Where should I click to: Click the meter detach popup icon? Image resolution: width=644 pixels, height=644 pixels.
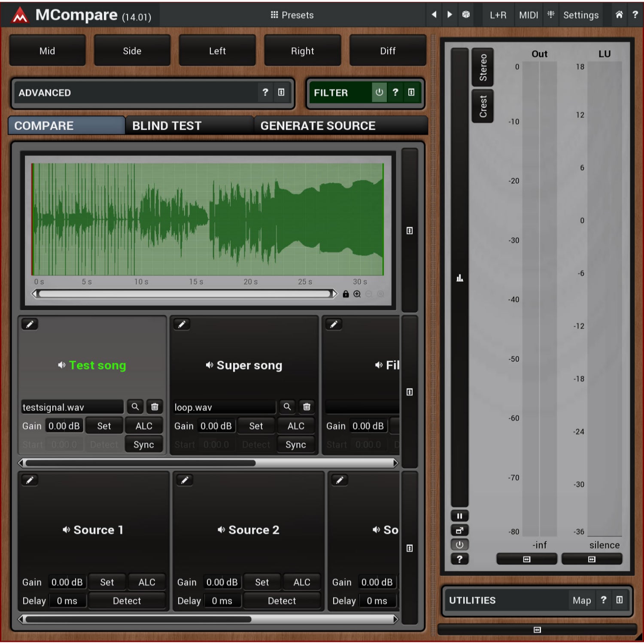click(459, 530)
